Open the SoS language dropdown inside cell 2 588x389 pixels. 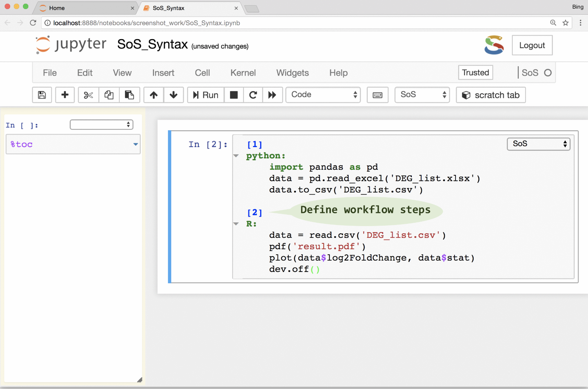[539, 144]
